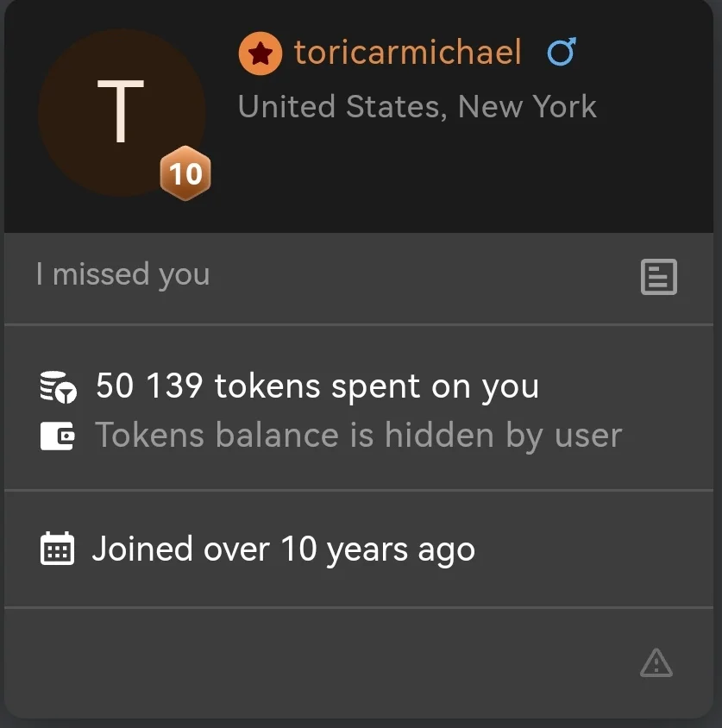The width and height of the screenshot is (722, 728).
Task: Click the level 10 hexagon badge
Action: pos(185,174)
